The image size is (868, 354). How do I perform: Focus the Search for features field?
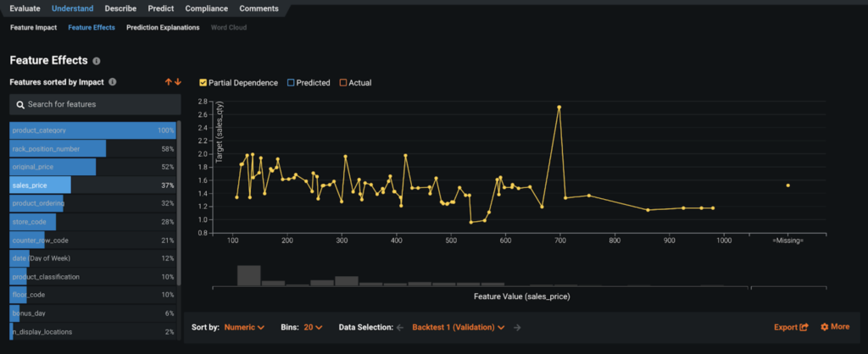click(x=95, y=104)
